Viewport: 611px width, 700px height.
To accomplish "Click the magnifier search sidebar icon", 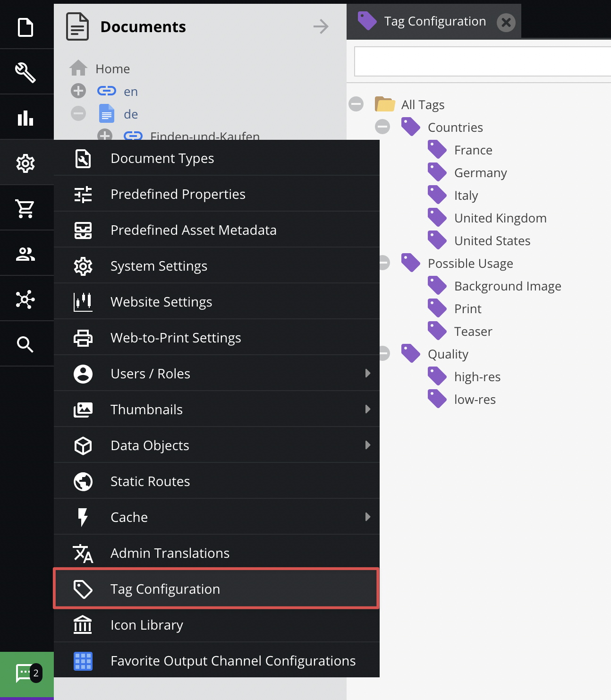I will click(x=25, y=344).
